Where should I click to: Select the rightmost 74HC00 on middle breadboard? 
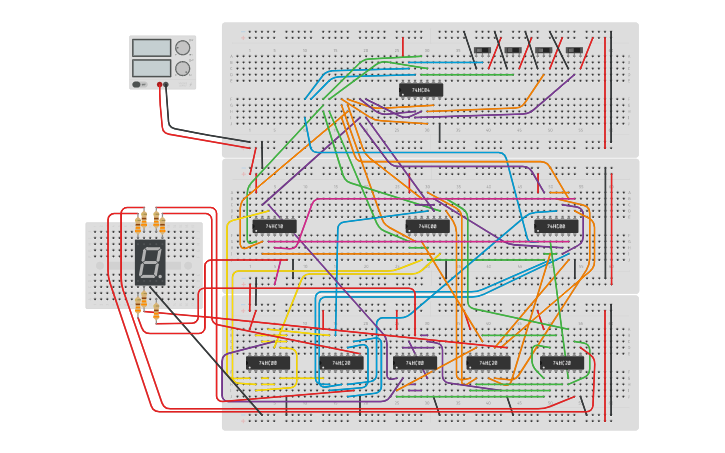click(556, 226)
